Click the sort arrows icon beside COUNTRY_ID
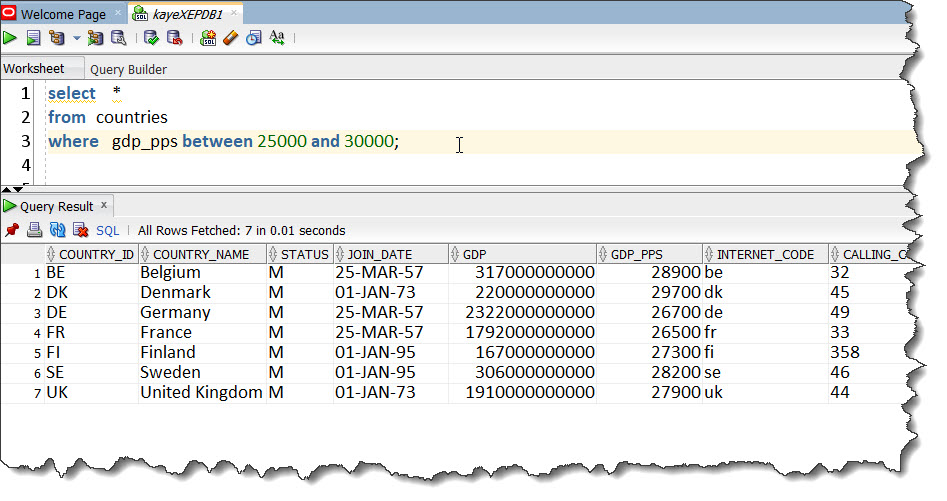This screenshot has height=501, width=947. [51, 254]
